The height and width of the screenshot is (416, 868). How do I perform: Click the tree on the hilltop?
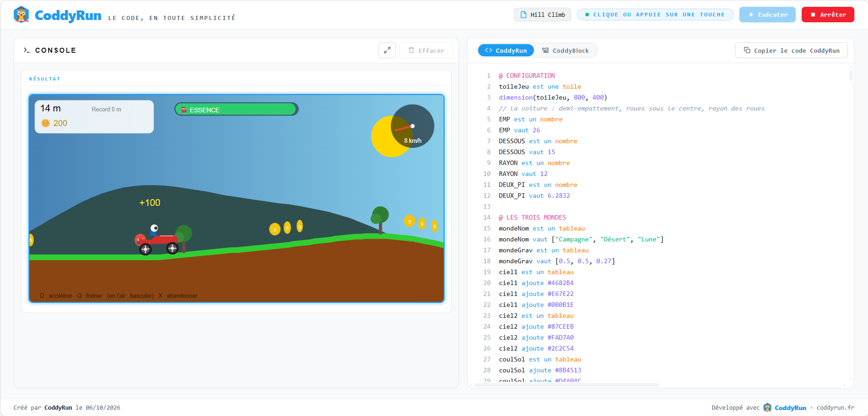(x=380, y=220)
